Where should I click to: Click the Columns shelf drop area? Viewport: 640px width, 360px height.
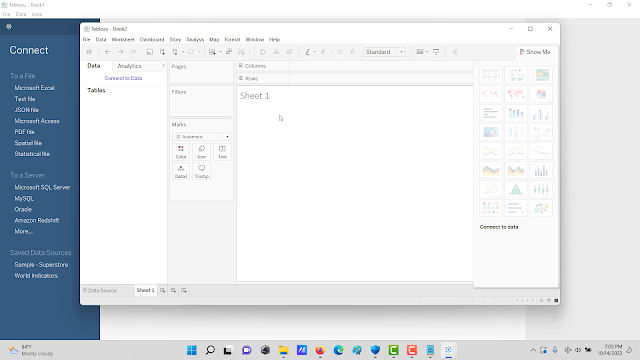coord(381,66)
